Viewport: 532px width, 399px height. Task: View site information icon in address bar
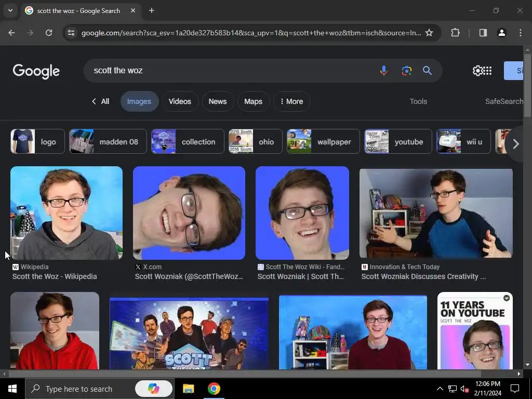pyautogui.click(x=71, y=33)
